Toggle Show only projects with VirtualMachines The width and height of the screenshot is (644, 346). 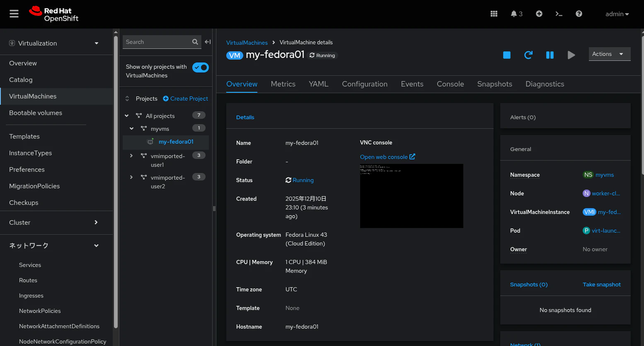(x=201, y=67)
